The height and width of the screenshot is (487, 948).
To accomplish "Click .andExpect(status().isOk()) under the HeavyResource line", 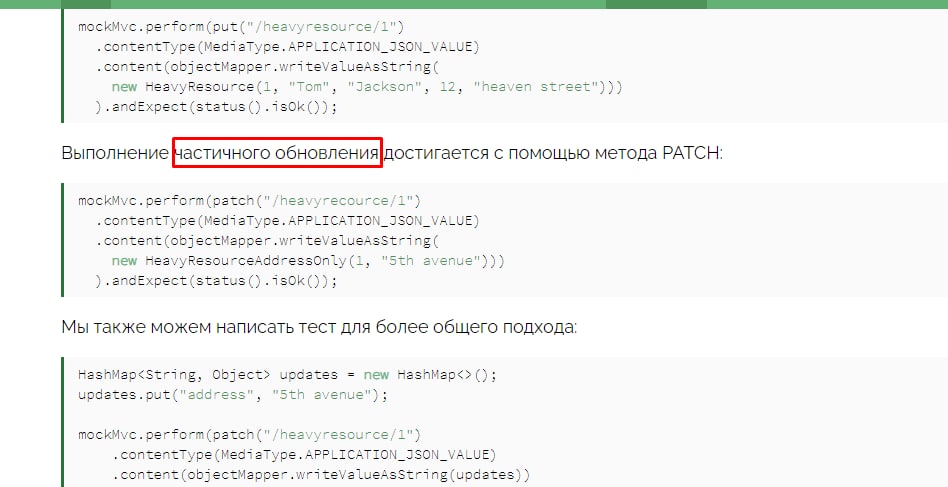I will coord(216,106).
